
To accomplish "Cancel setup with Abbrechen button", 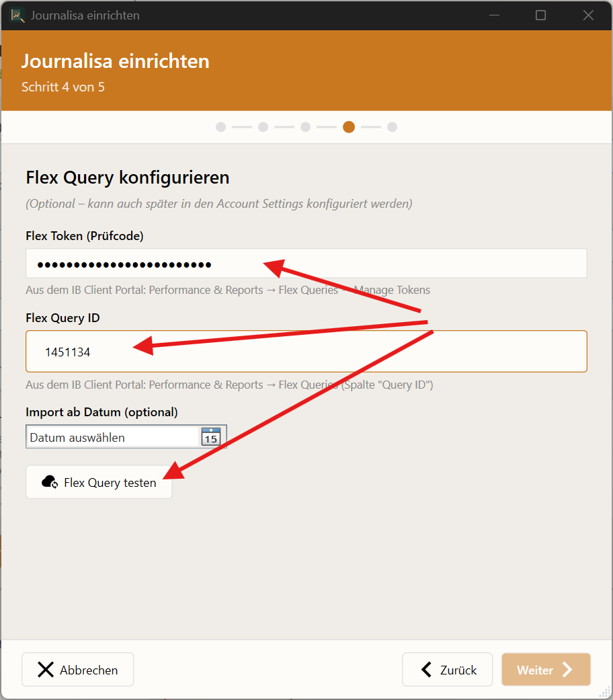I will [77, 670].
